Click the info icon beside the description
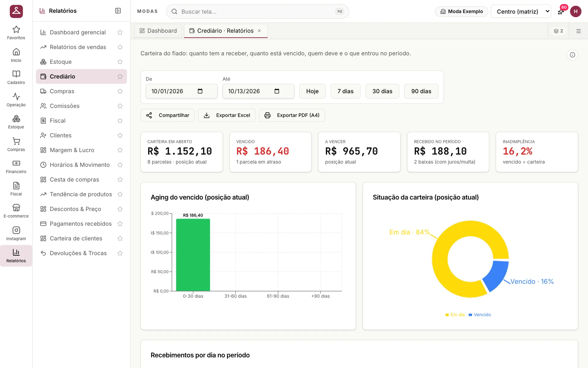 tap(572, 55)
